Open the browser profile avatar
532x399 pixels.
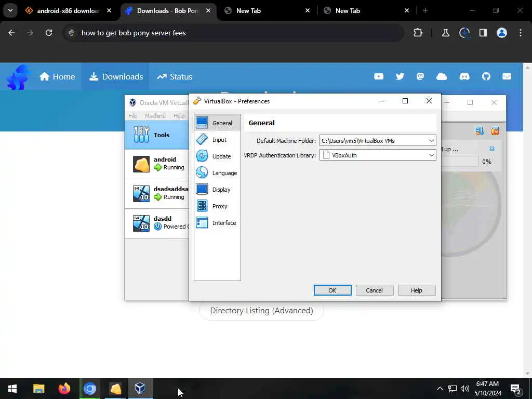pos(502,33)
